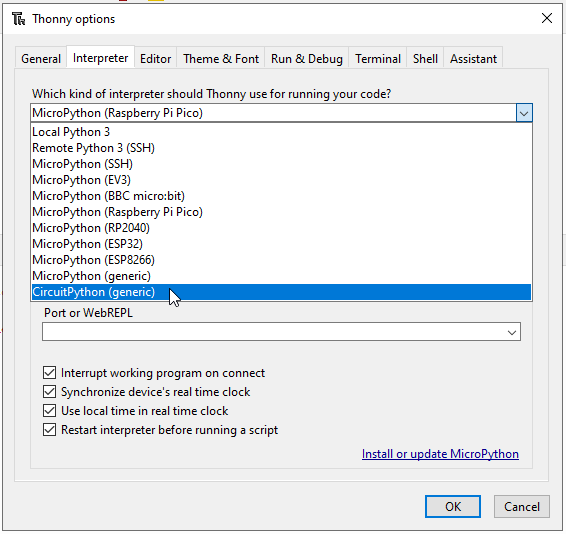Open the Editor tab
Image resolution: width=566 pixels, height=534 pixels.
click(x=156, y=58)
